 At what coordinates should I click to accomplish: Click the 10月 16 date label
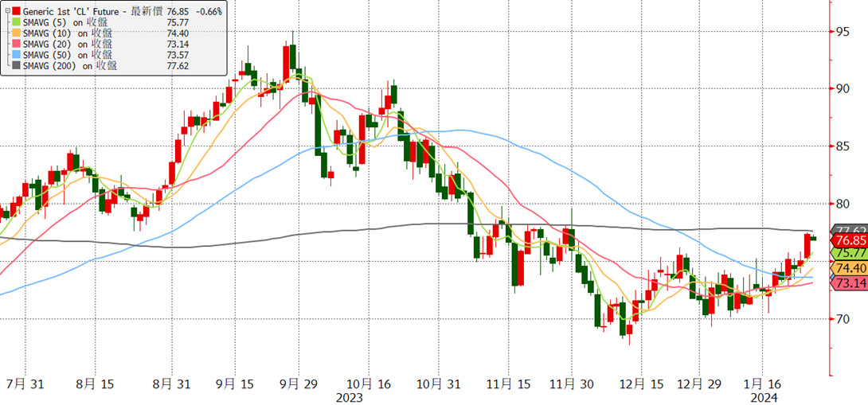(x=368, y=384)
